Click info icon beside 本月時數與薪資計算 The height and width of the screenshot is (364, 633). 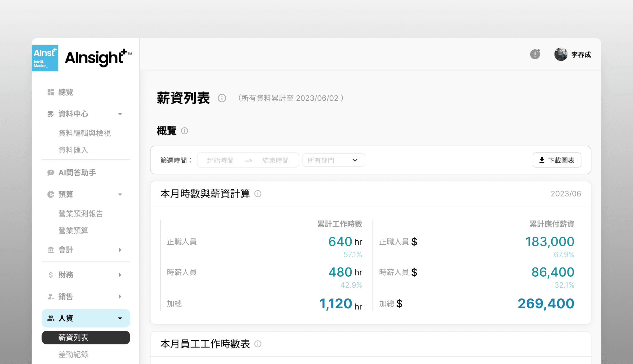(258, 194)
